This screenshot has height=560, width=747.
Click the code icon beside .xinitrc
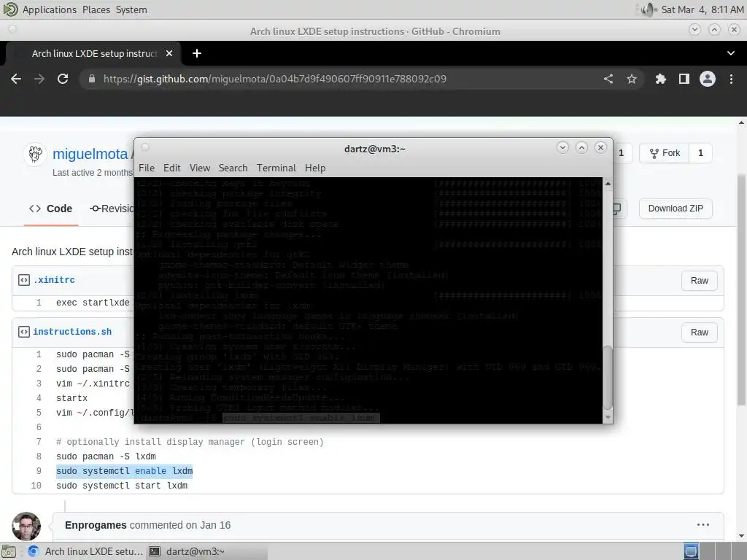24,280
